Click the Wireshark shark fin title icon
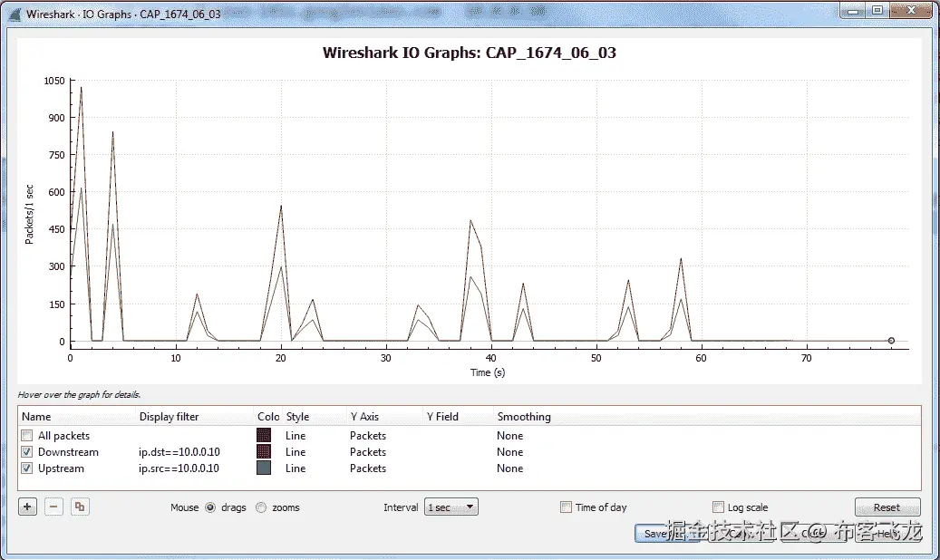 tap(15, 14)
